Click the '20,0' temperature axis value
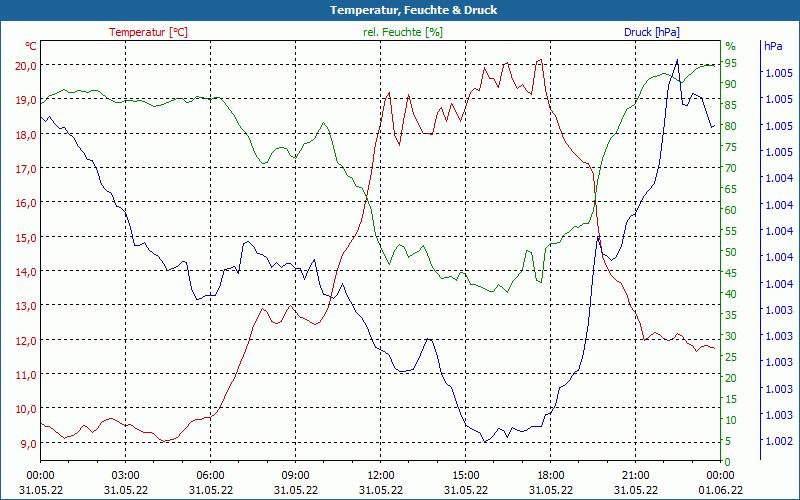 (26, 65)
